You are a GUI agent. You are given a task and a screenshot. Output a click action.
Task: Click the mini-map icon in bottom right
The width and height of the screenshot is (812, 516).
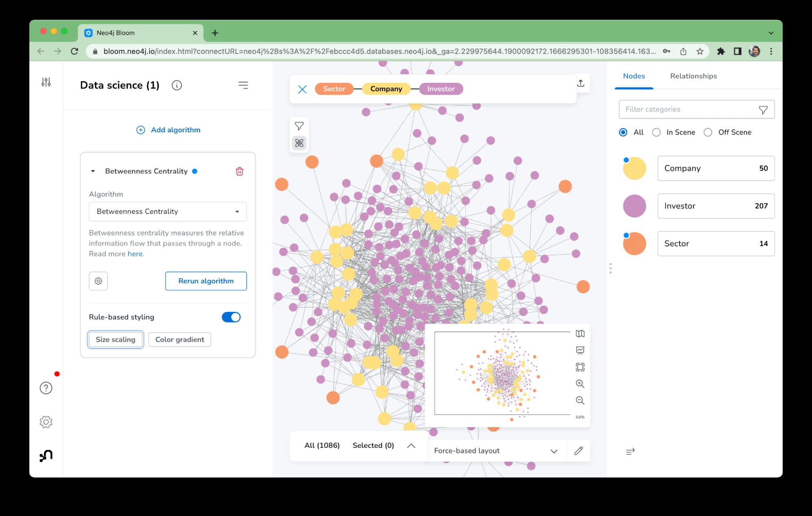coord(580,334)
